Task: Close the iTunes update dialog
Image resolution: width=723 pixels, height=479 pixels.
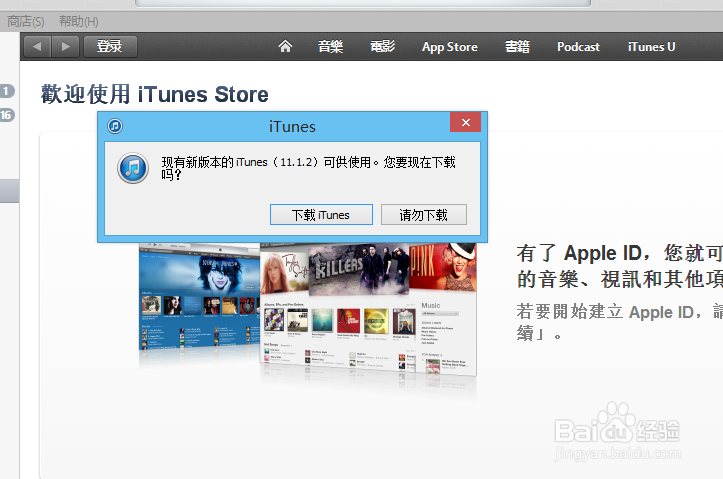Action: click(466, 122)
